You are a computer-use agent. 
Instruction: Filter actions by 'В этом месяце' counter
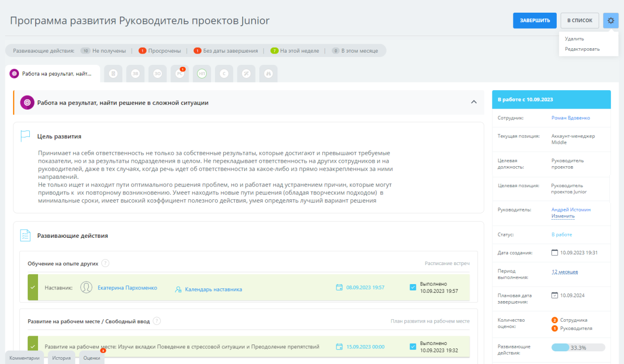coord(356,50)
